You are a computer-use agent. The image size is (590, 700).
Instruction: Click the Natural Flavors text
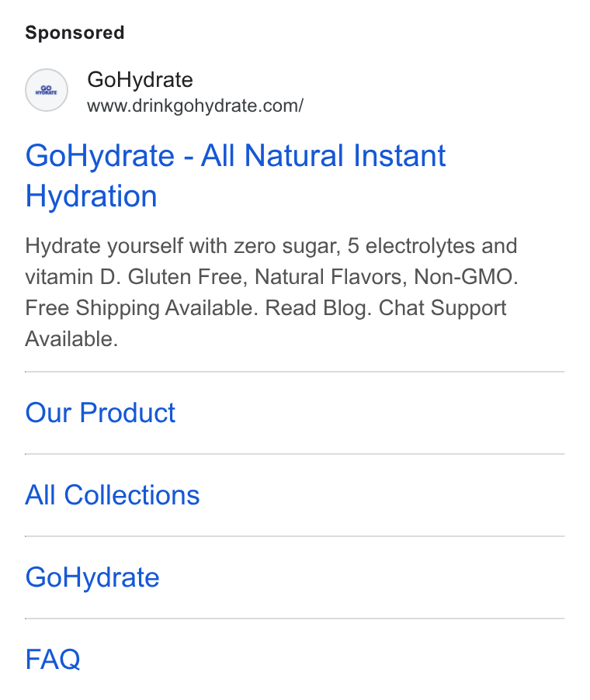coord(331,277)
